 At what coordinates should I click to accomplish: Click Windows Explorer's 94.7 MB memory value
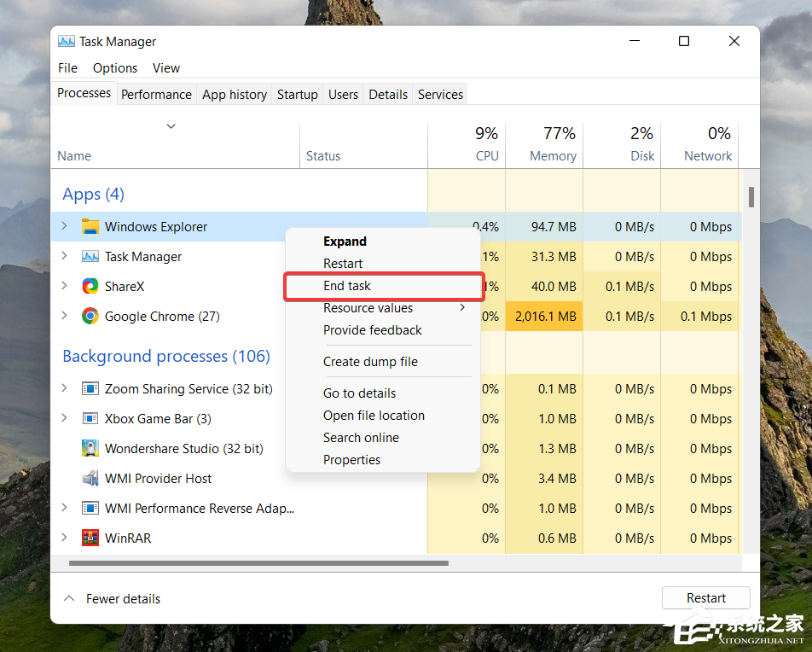pos(553,227)
